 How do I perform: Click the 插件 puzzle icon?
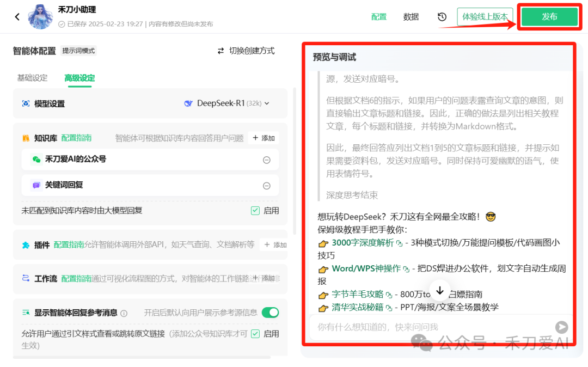pyautogui.click(x=26, y=245)
